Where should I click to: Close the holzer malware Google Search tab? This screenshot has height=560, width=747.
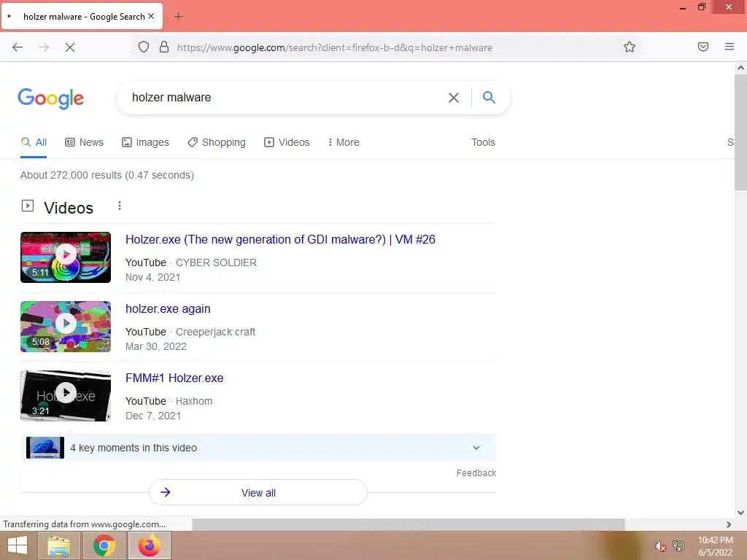(x=151, y=16)
